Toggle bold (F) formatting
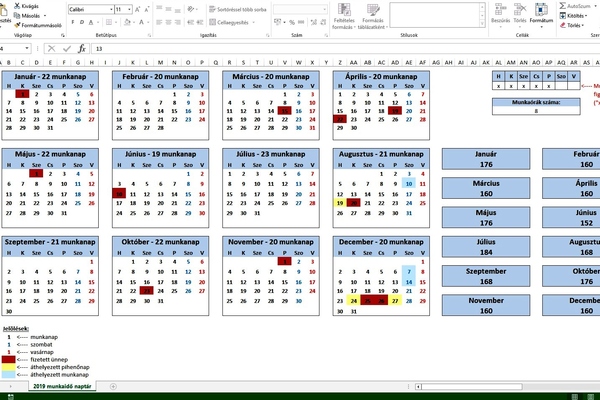 [x=73, y=22]
